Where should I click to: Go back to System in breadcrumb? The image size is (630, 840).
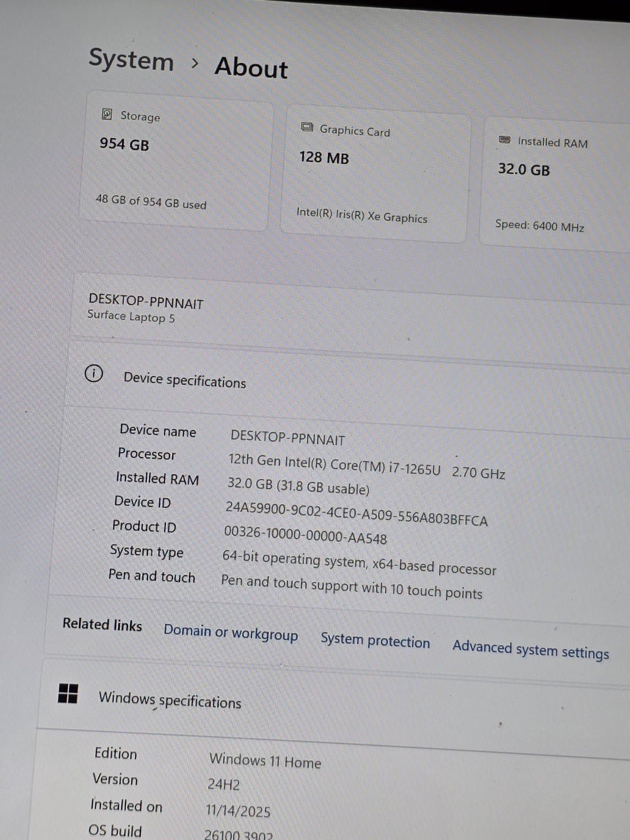[131, 59]
